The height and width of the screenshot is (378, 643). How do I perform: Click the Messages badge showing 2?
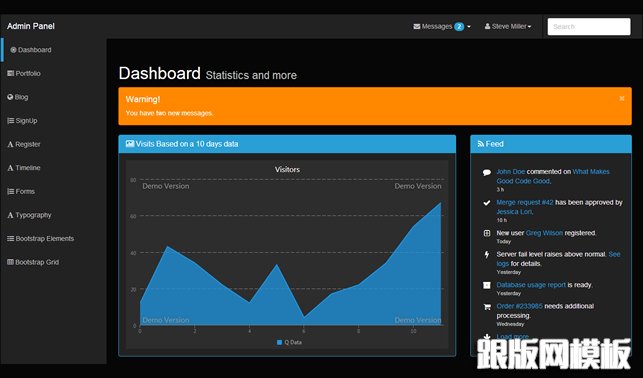click(459, 27)
